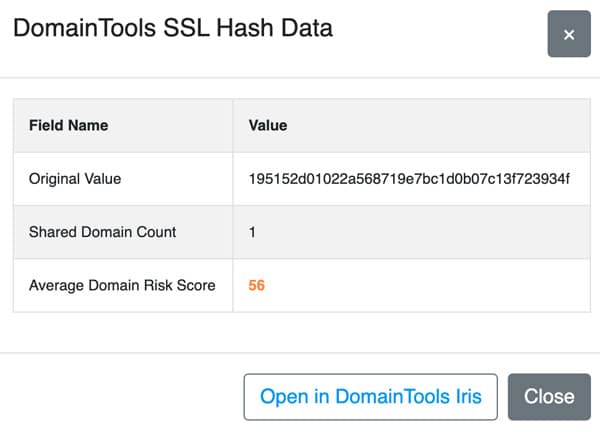Dismiss the dialog using the X icon
This screenshot has width=600, height=432.
569,34
